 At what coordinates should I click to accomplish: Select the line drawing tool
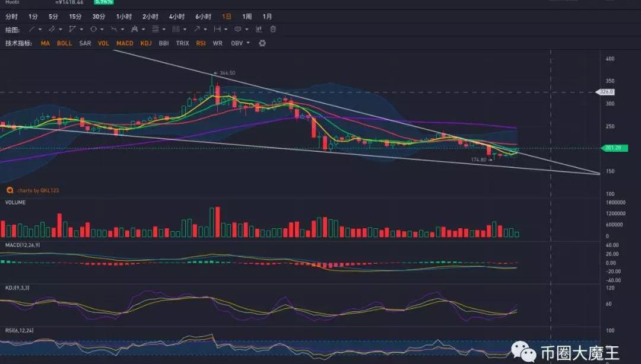31,29
